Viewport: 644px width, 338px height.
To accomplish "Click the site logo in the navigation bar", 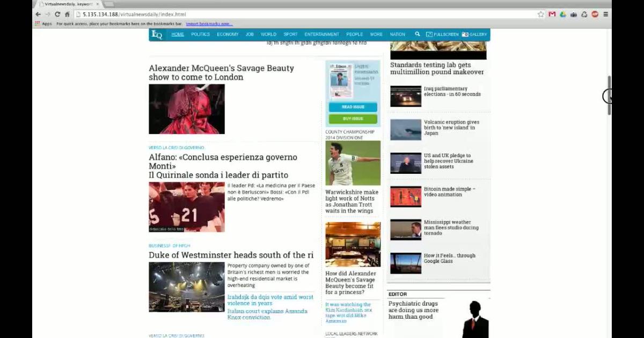I will (157, 34).
